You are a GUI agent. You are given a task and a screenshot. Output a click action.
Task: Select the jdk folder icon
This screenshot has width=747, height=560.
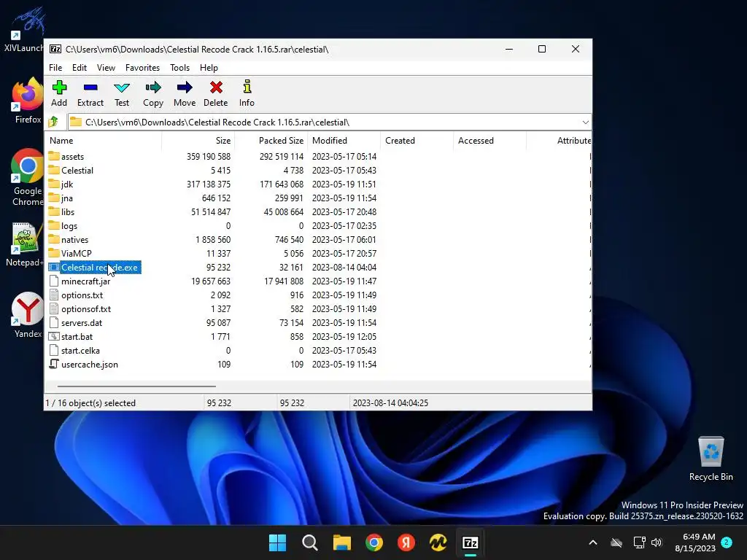(x=54, y=184)
